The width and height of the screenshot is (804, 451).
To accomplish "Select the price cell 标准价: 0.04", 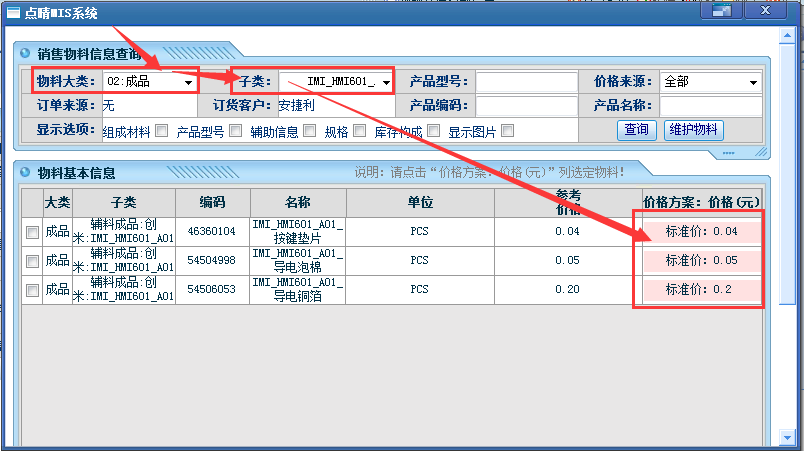I will (701, 232).
